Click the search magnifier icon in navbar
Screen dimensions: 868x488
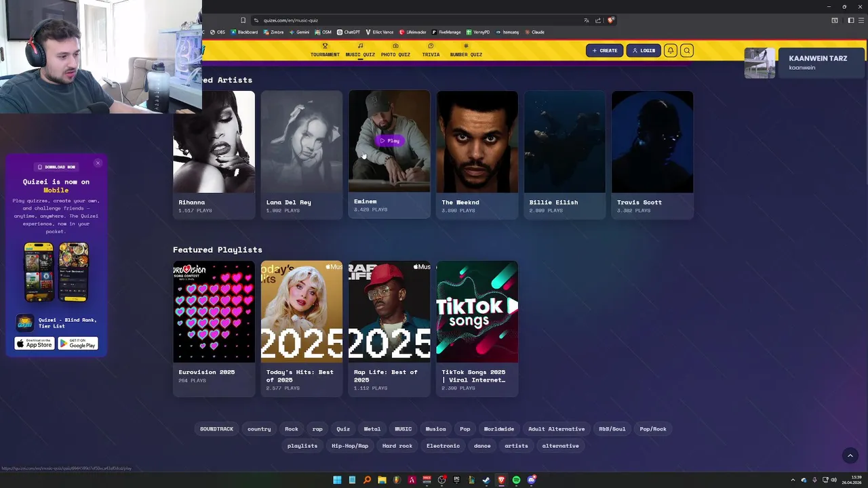click(x=687, y=51)
